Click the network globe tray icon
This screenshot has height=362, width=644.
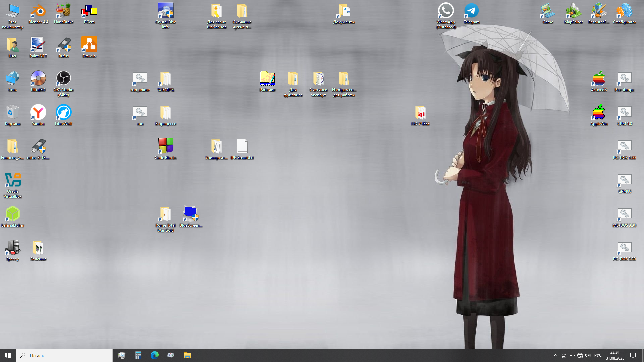coord(580,355)
